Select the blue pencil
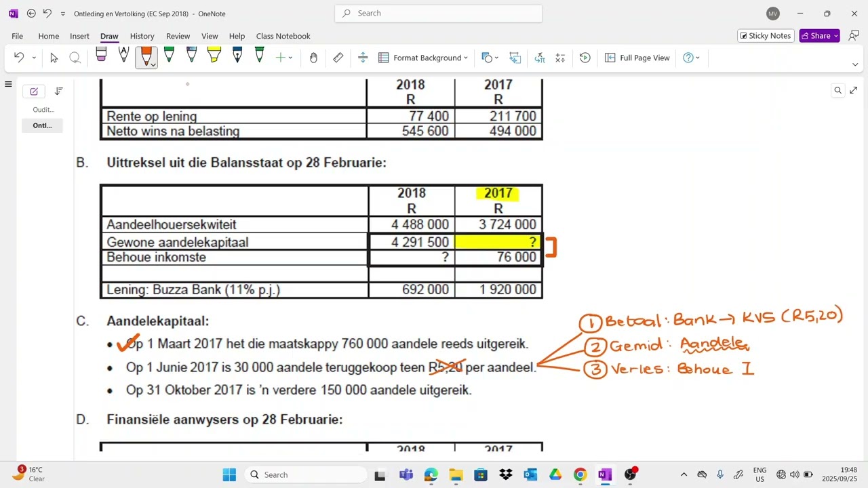Screen dimensions: 868x488 [191, 56]
